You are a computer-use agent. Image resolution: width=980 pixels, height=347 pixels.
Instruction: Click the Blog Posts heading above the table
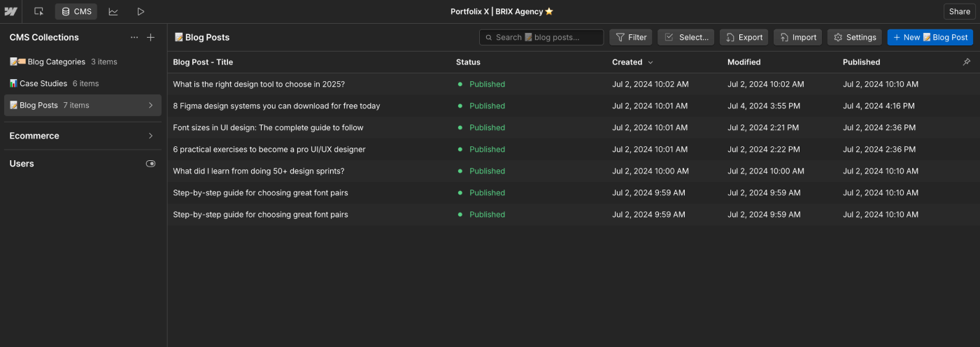tap(202, 37)
